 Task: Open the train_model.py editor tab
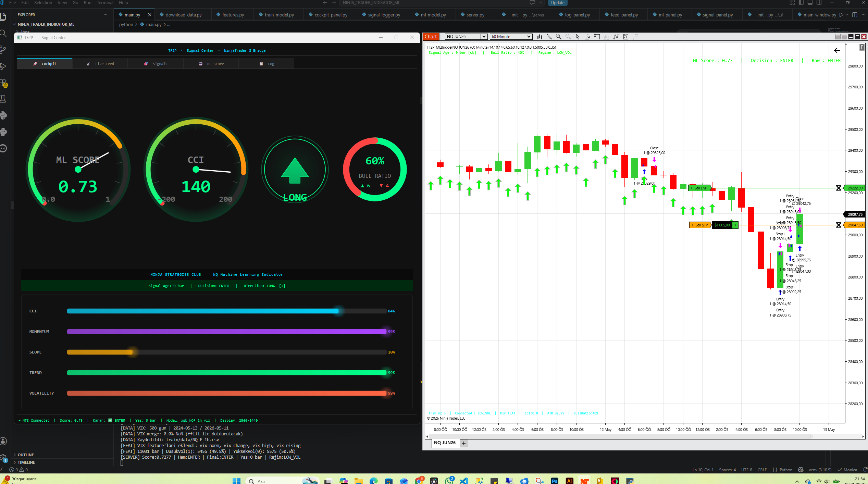(279, 15)
